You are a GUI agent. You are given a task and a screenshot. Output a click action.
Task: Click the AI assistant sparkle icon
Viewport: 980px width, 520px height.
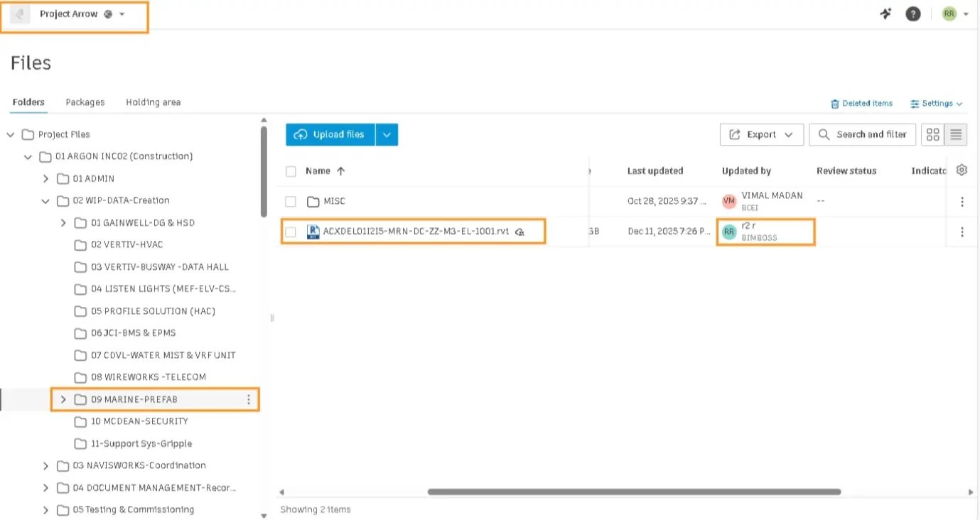coord(885,14)
